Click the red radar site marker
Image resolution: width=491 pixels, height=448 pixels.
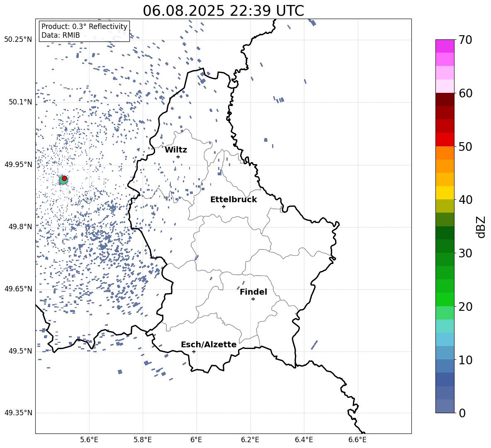(64, 178)
